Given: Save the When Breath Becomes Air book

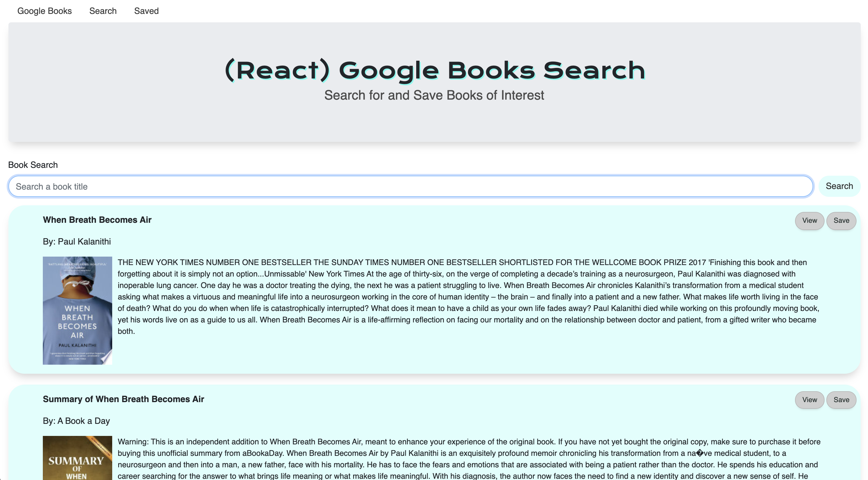Looking at the screenshot, I should point(841,221).
